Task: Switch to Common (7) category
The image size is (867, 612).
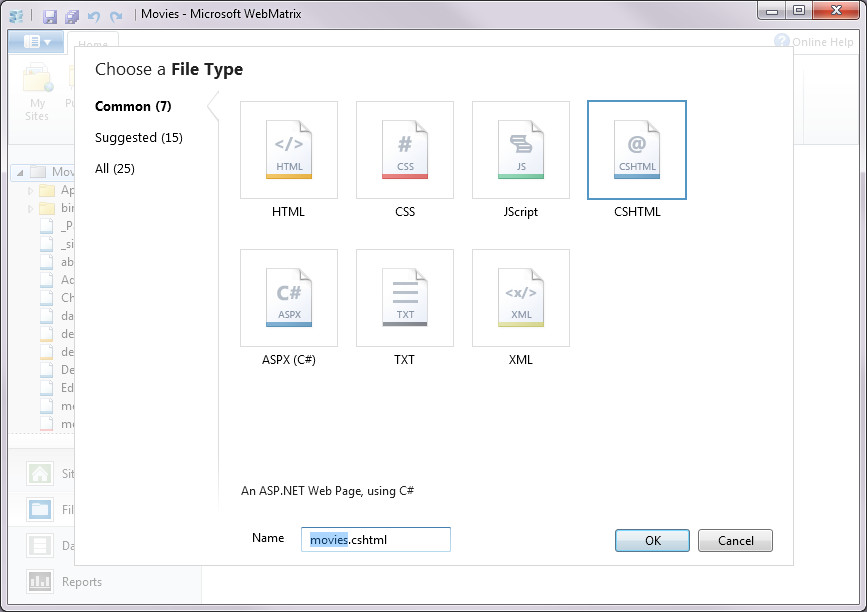Action: pos(133,106)
